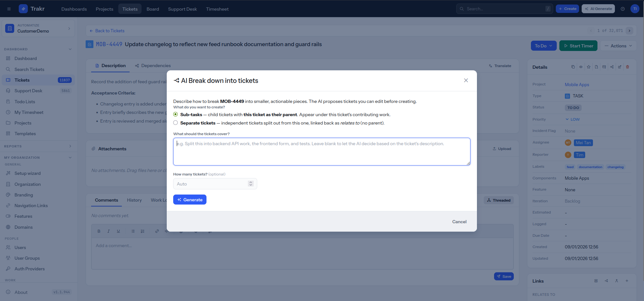Switch to the Dependencies tab
Screen dimensions: 644x301
click(153, 65)
